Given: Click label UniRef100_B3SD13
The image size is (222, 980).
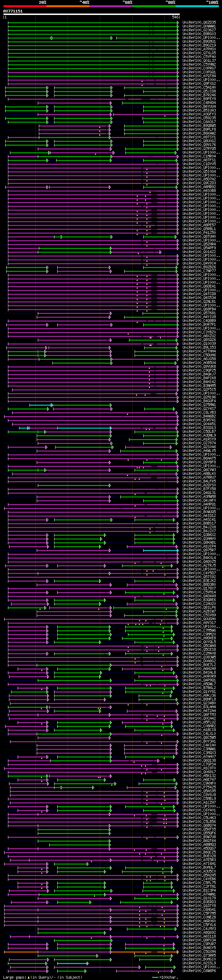Looking at the screenshot, I should pos(199,428).
